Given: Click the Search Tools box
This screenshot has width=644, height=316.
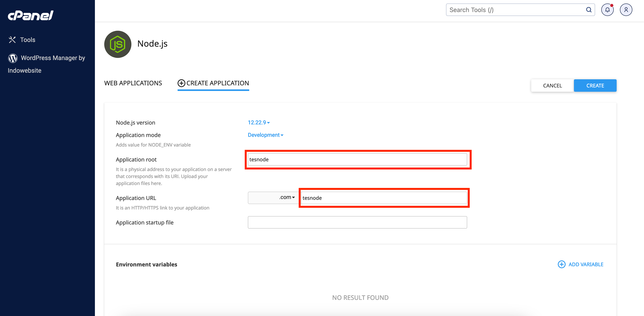Looking at the screenshot, I should (515, 10).
